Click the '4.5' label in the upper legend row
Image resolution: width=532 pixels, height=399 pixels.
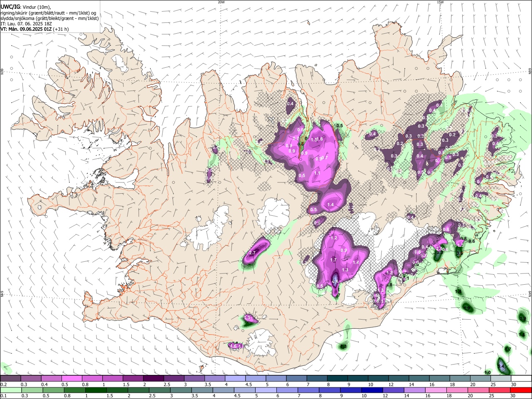pyautogui.click(x=249, y=385)
